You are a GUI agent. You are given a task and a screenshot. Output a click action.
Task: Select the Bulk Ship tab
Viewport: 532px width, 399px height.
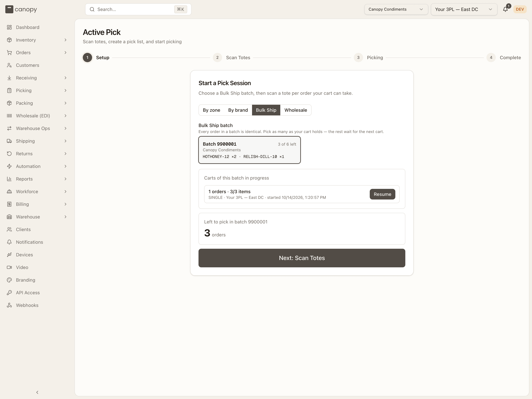click(266, 110)
